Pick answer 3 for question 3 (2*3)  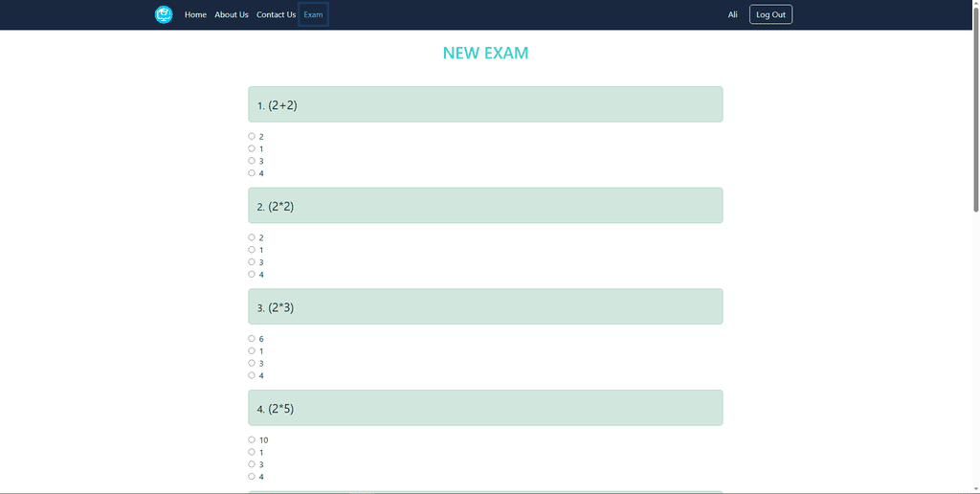tap(252, 363)
